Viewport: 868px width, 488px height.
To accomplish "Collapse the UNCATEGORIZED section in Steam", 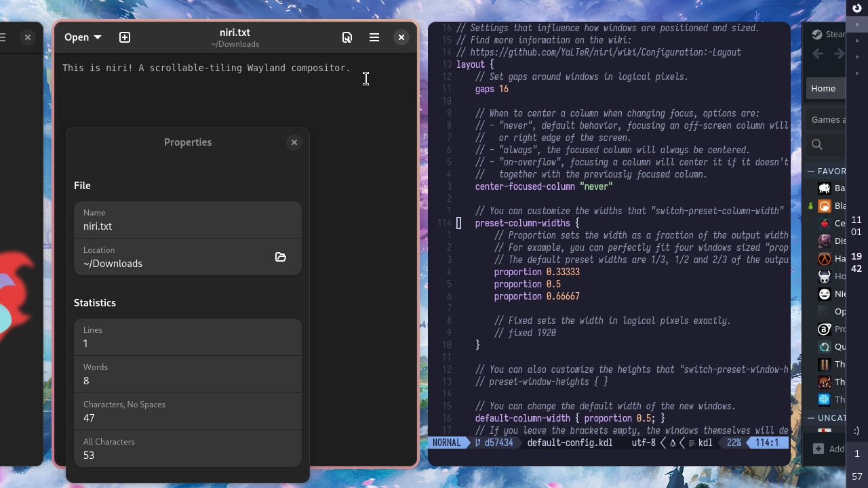I will (x=811, y=418).
